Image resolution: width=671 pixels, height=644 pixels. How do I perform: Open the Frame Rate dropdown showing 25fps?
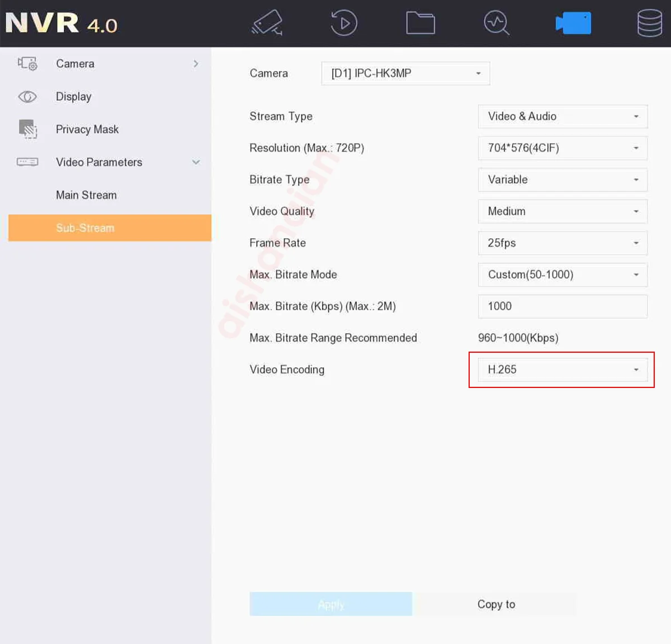tap(563, 243)
